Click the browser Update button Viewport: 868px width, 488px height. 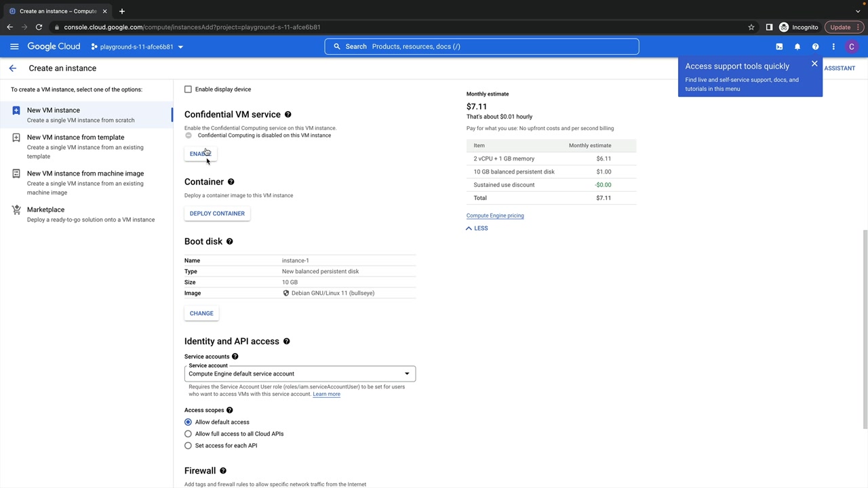(844, 27)
